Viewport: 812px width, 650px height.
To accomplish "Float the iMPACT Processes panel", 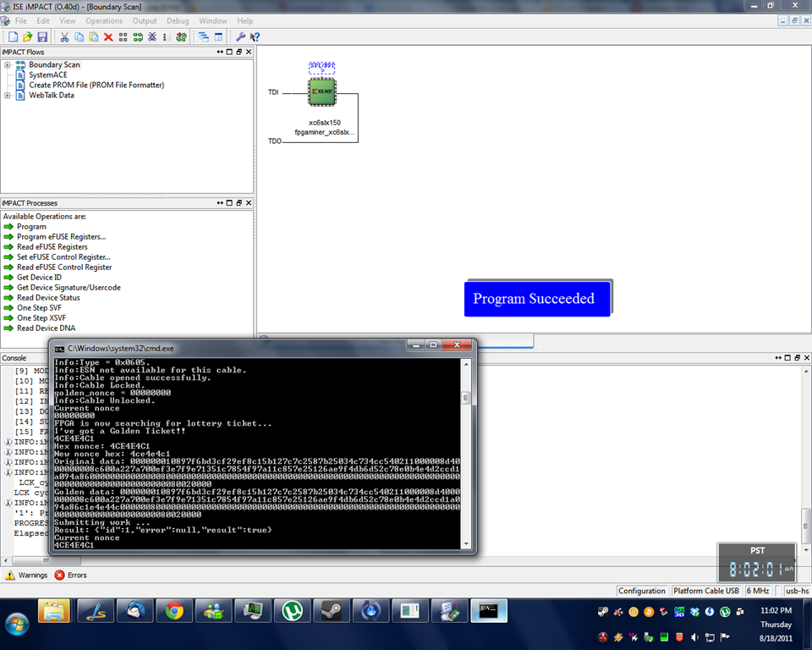I will tap(239, 203).
